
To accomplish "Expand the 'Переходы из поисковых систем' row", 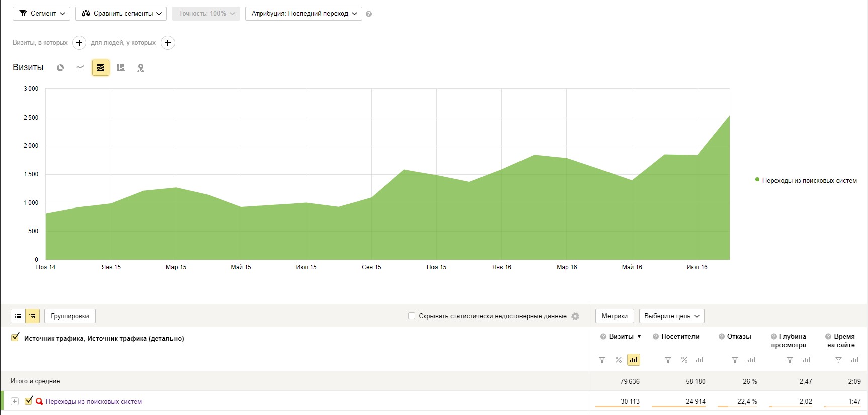I will pos(15,401).
